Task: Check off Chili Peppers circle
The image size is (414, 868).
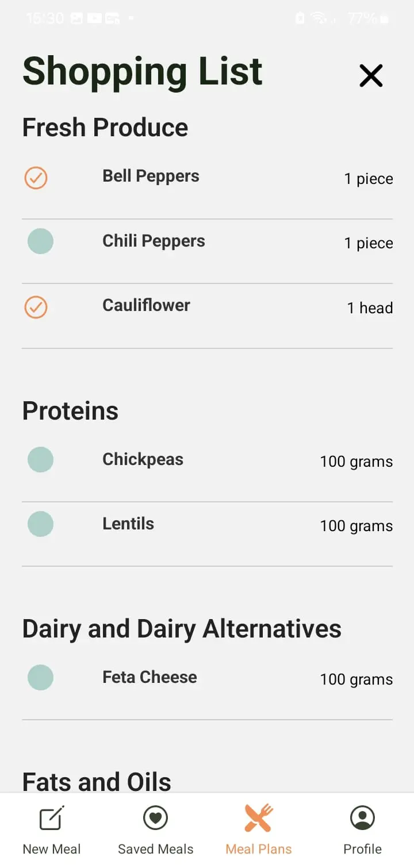Action: point(40,241)
